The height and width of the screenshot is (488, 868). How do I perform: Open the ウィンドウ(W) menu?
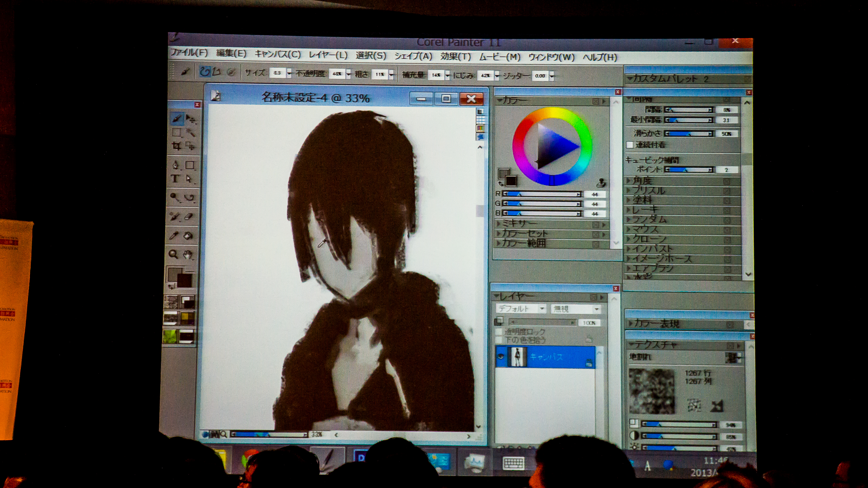click(551, 57)
